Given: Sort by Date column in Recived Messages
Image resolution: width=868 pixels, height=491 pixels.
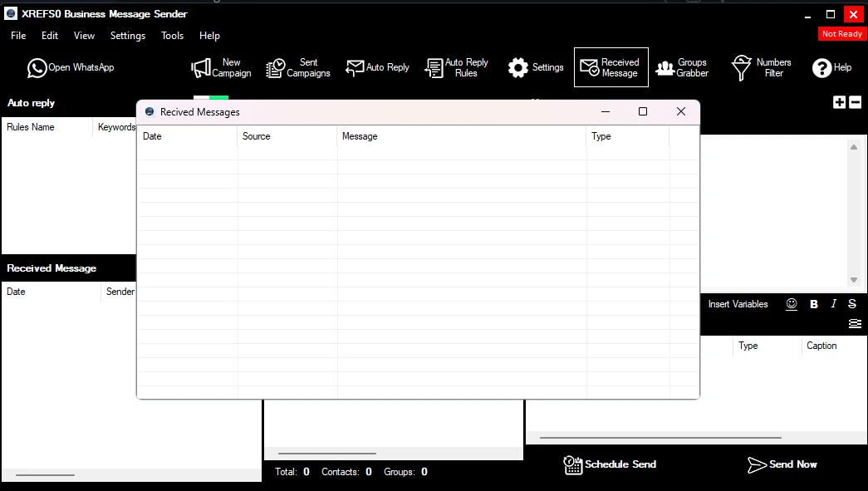Looking at the screenshot, I should point(187,136).
